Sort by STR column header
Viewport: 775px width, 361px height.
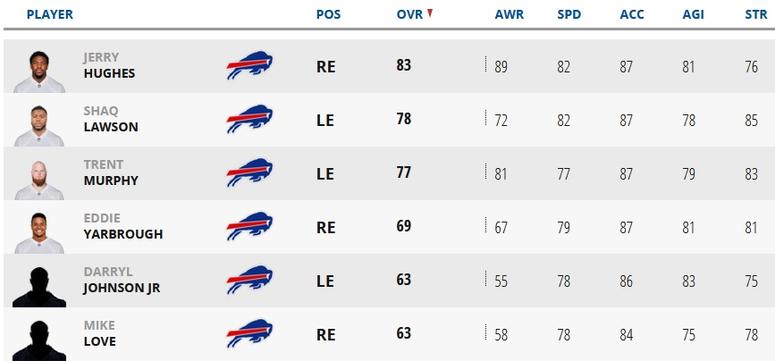pos(756,15)
